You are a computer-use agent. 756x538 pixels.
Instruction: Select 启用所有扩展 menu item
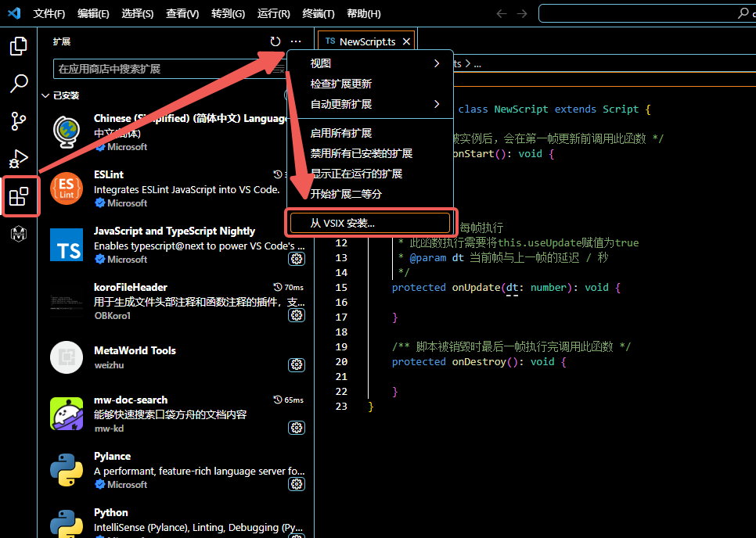370,133
